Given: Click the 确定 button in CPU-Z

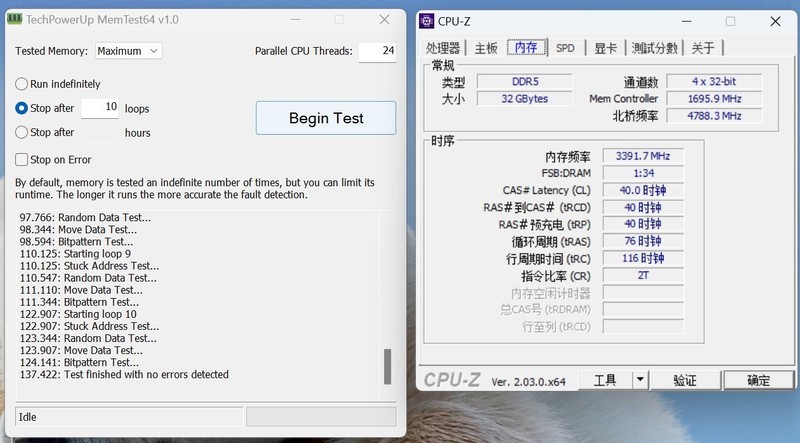Looking at the screenshot, I should [758, 380].
